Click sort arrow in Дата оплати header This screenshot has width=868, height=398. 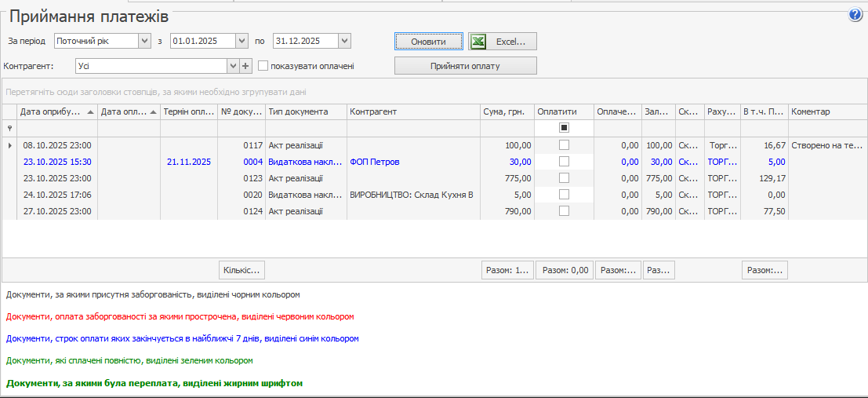coord(153,112)
